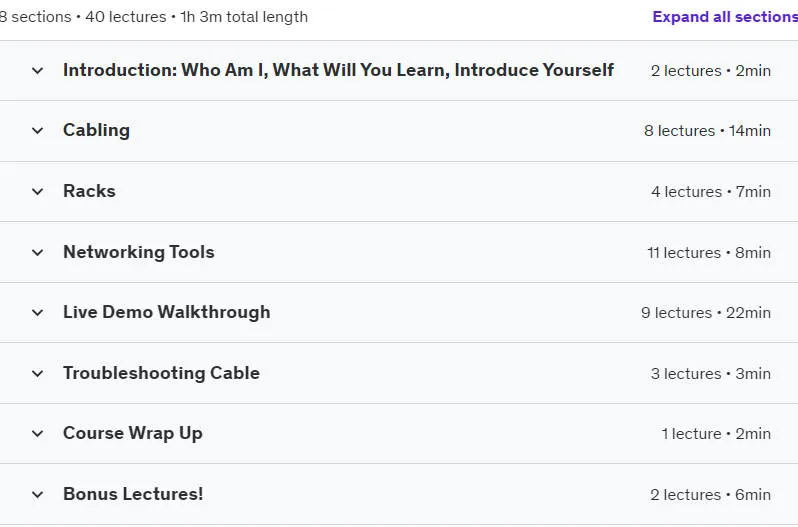The height and width of the screenshot is (527, 798).
Task: Select the Networking Tools heading
Action: click(139, 252)
